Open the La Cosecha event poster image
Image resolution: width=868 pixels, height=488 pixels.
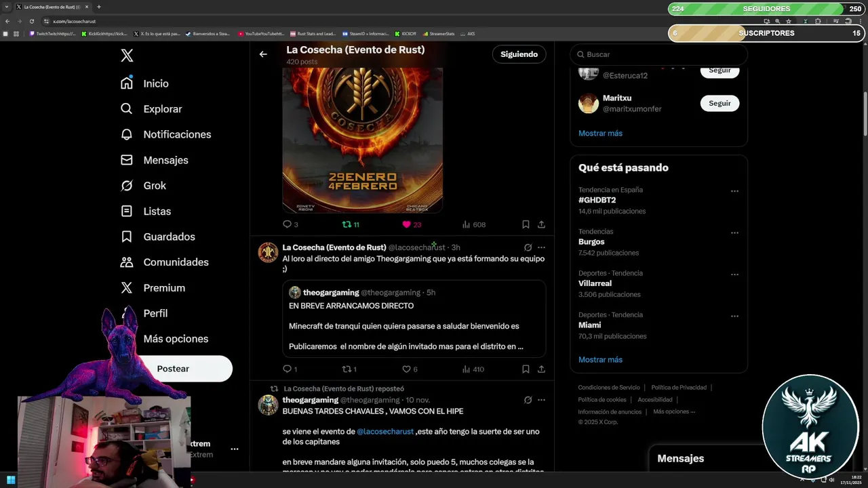click(x=362, y=140)
